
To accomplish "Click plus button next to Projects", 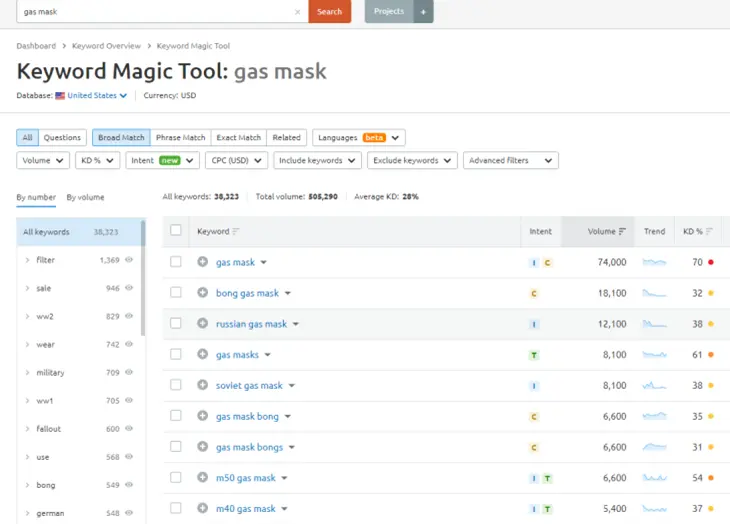I will (x=423, y=12).
